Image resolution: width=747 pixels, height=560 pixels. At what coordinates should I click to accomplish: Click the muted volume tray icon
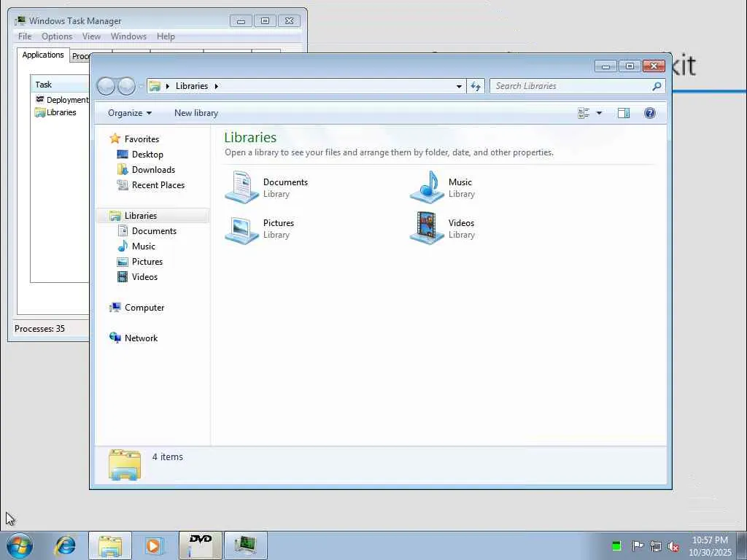pos(673,546)
